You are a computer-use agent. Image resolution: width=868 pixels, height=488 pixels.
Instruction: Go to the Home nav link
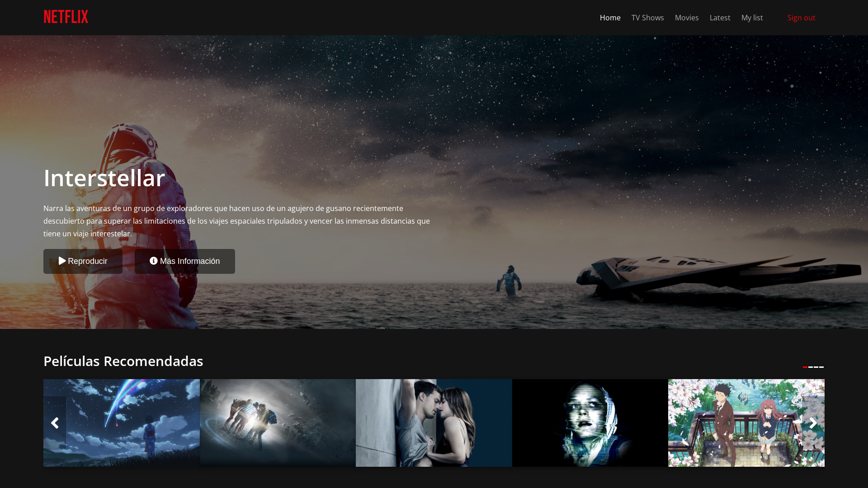click(610, 18)
